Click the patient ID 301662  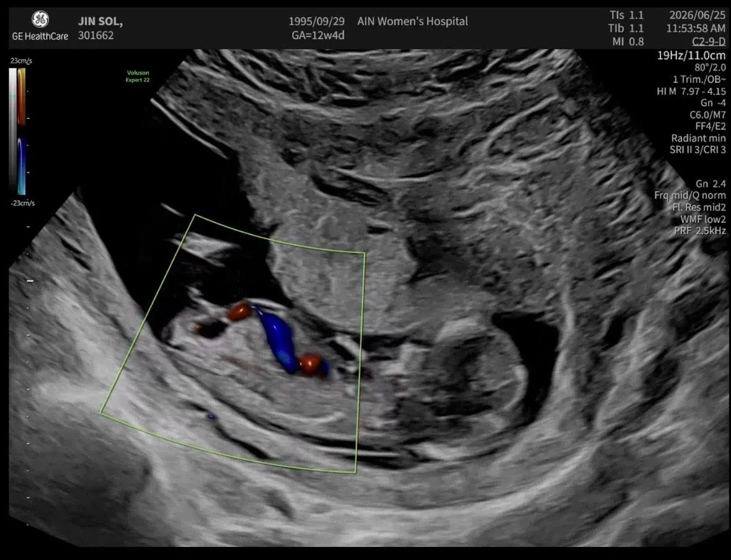(x=95, y=35)
